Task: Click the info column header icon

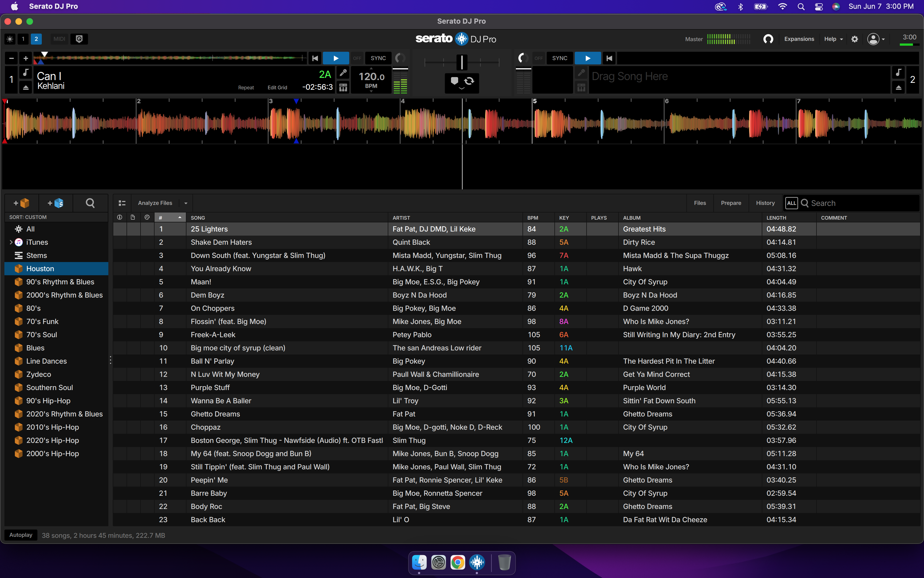Action: click(120, 217)
